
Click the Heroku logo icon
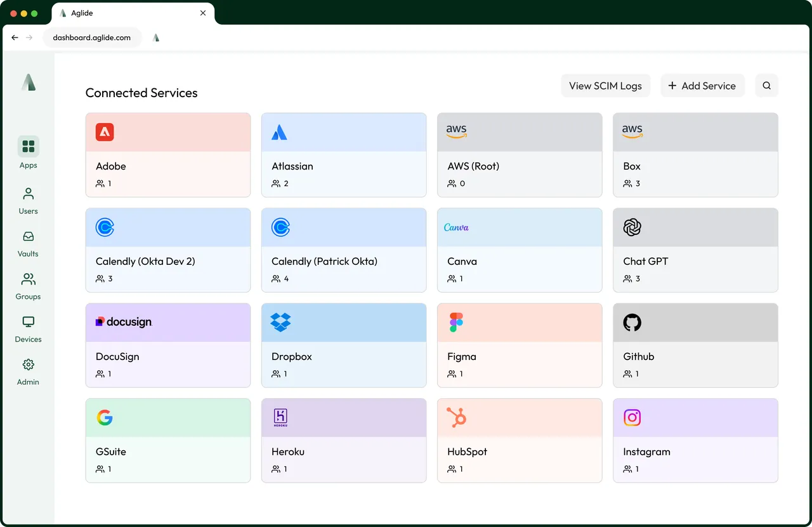click(x=280, y=418)
